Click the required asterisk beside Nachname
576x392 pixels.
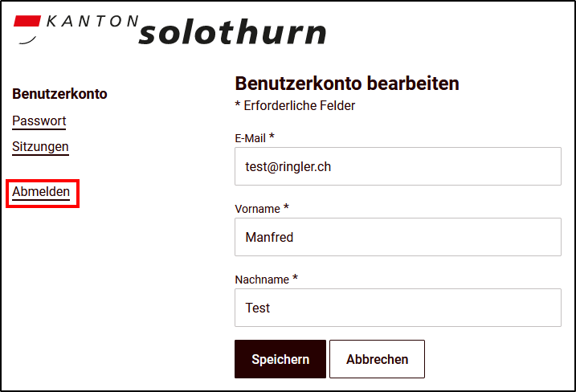295,277
